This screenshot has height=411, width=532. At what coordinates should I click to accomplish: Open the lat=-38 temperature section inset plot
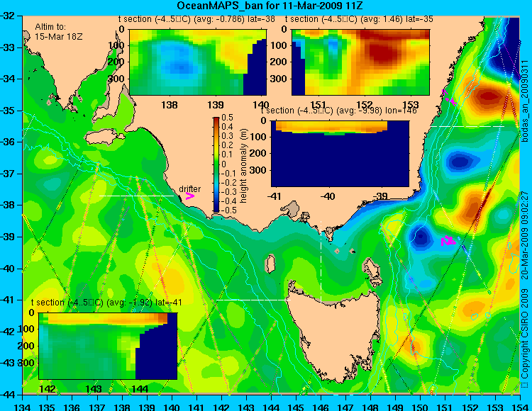tap(198, 62)
